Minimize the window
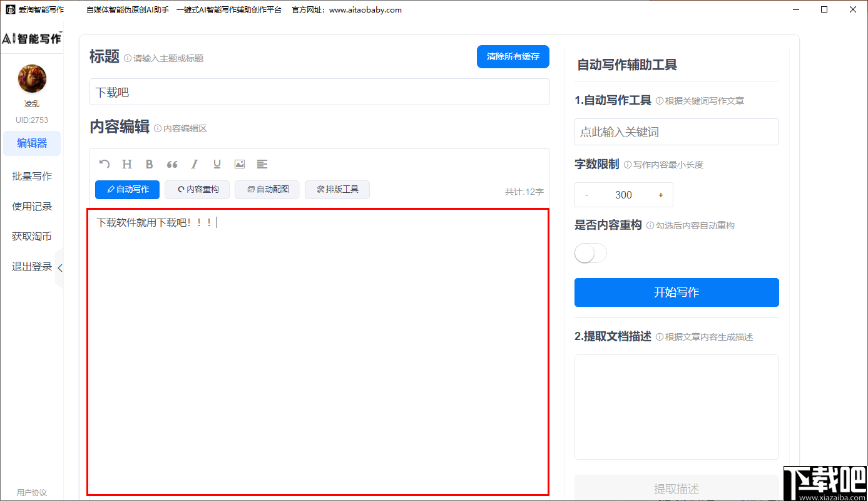This screenshot has height=501, width=868. point(796,9)
